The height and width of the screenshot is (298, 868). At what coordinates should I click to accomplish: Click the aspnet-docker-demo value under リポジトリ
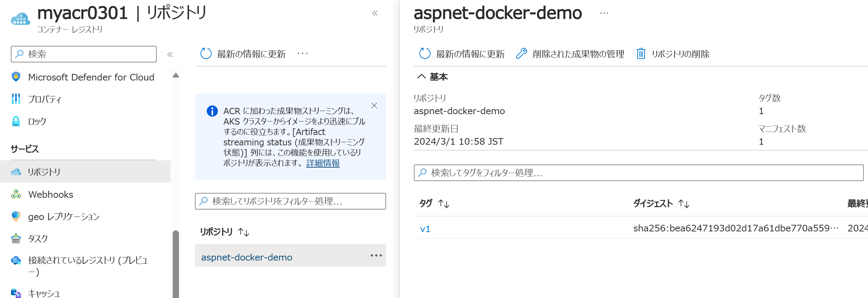click(x=459, y=111)
